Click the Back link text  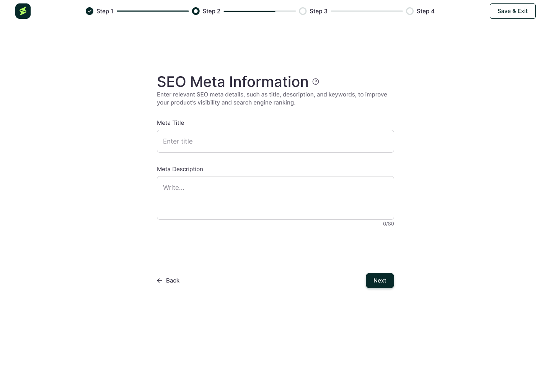coord(173,281)
